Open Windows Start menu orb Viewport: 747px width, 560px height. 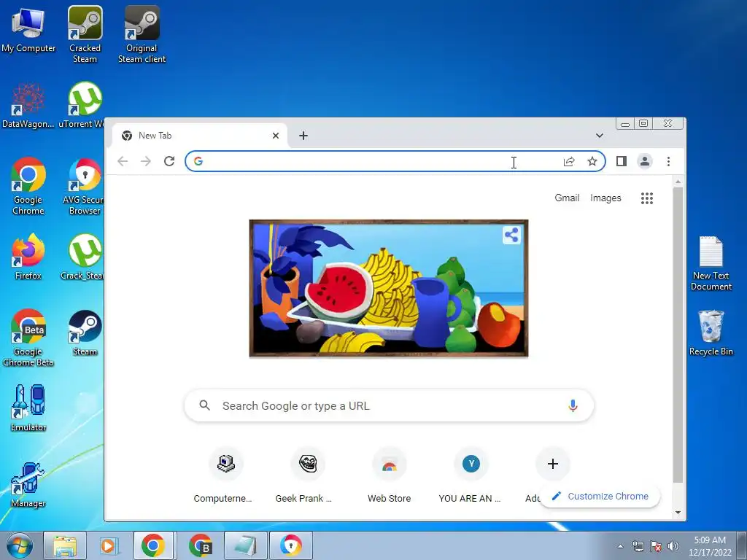[19, 545]
